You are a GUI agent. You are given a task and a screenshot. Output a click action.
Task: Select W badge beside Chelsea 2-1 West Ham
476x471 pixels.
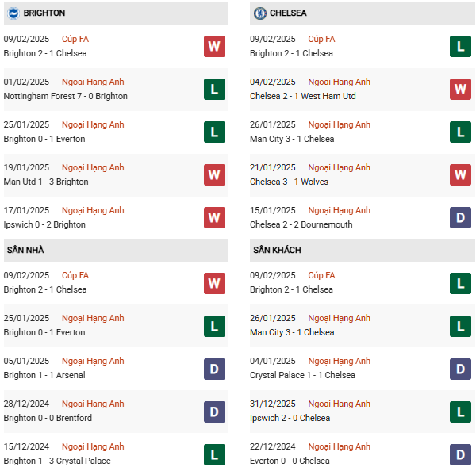point(460,90)
